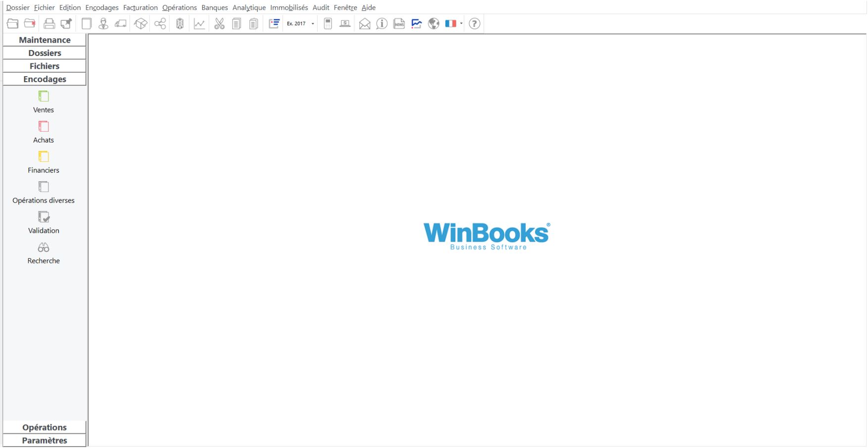
Task: Collapse the Encodages sidebar section
Action: 45,79
